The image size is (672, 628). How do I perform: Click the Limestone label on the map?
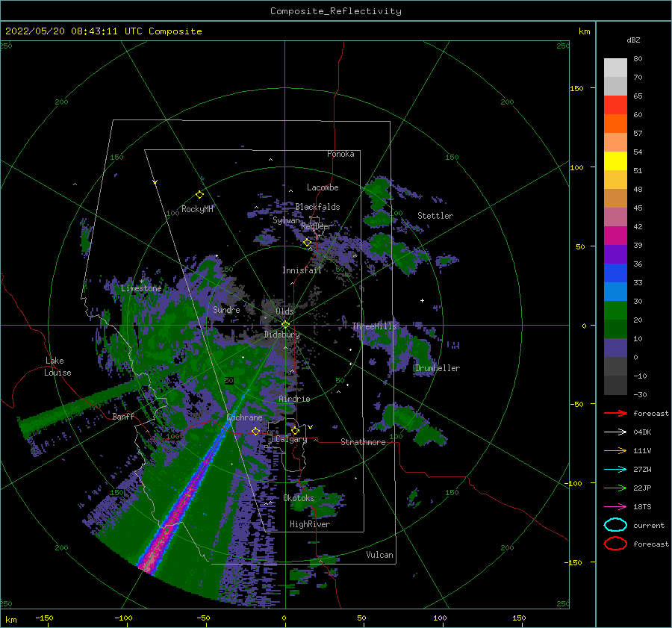[x=141, y=288]
